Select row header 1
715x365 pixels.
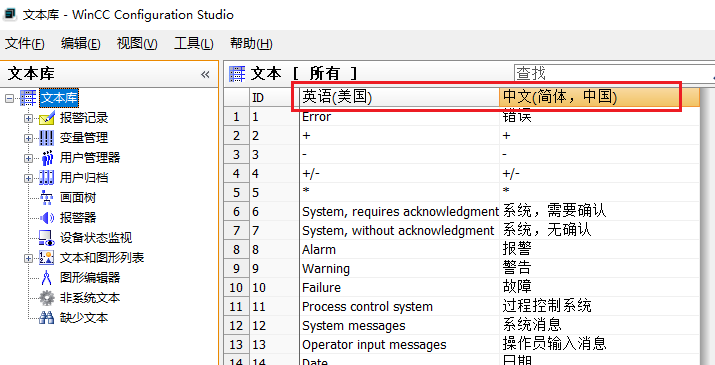click(x=236, y=117)
